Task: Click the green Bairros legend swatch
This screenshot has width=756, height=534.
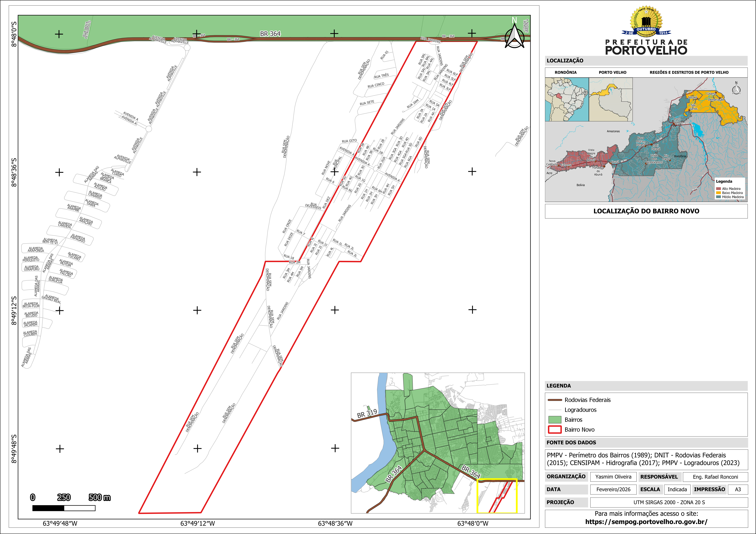Action: pyautogui.click(x=555, y=420)
